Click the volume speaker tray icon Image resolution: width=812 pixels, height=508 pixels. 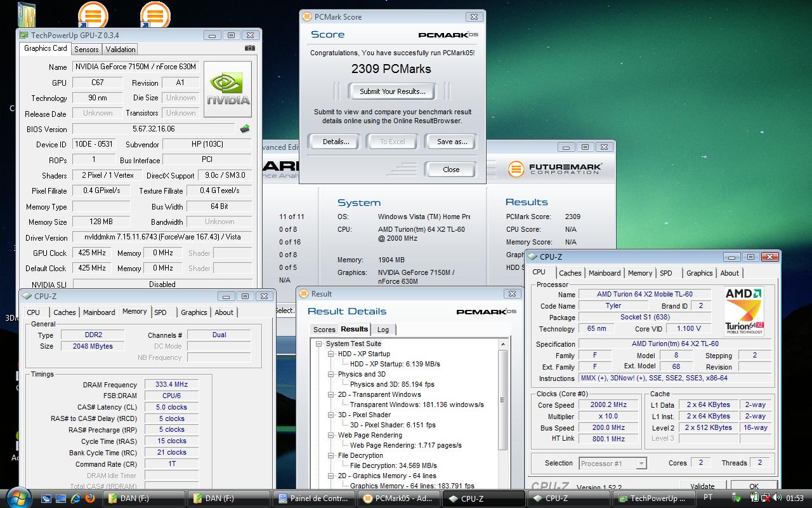[776, 498]
